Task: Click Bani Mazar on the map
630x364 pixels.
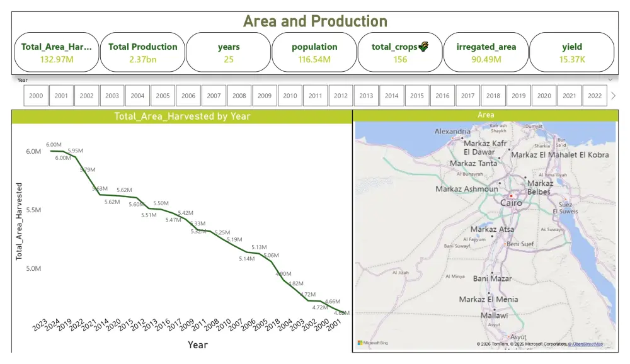Action: point(492,278)
